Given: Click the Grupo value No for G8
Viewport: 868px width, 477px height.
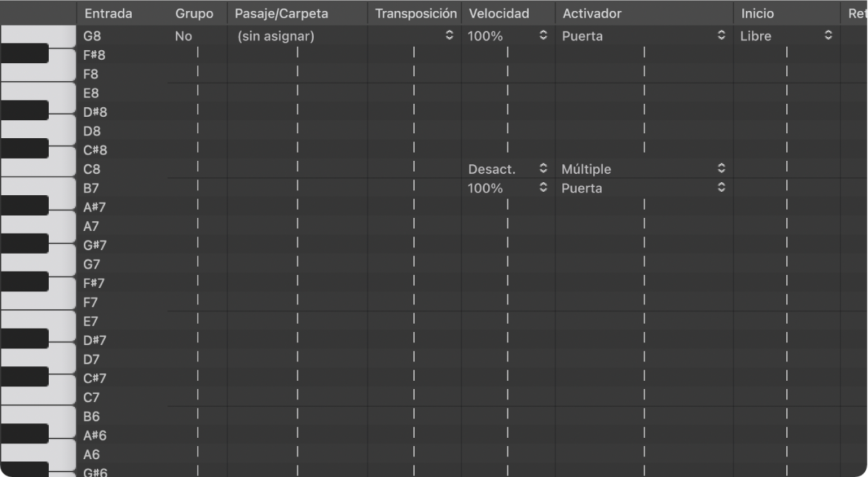Looking at the screenshot, I should click(183, 36).
